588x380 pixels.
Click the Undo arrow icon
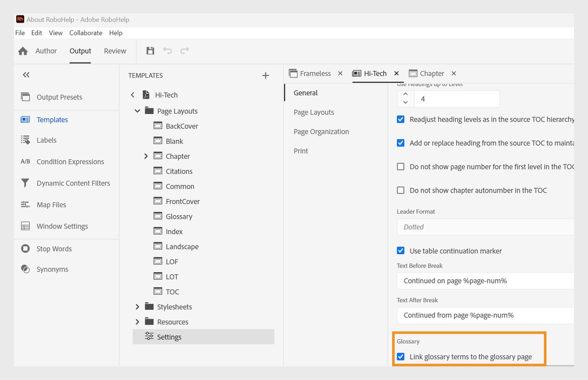click(x=168, y=50)
